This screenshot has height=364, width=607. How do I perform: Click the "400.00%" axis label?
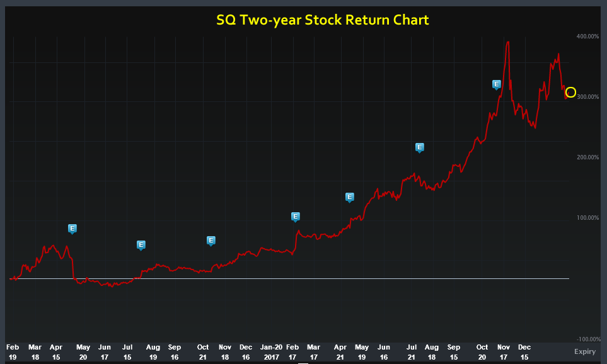click(587, 37)
